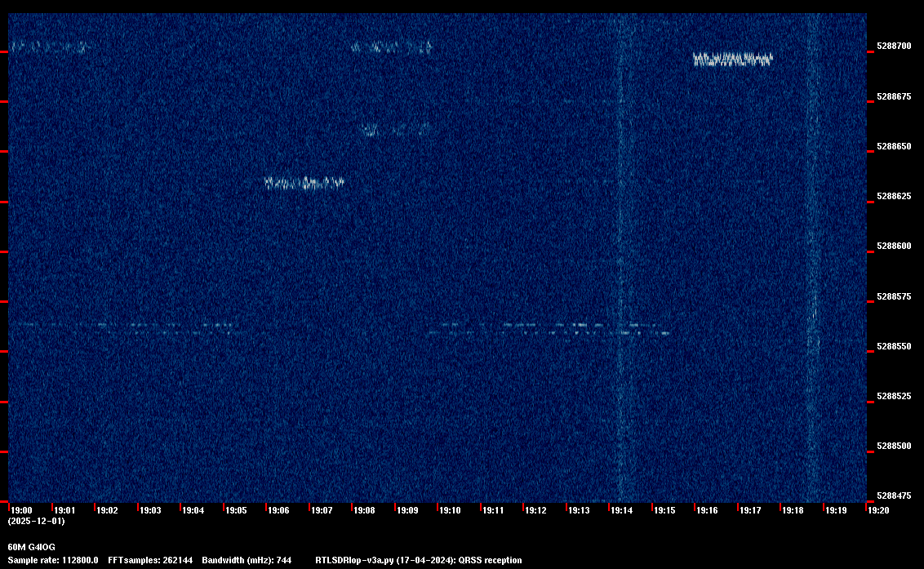
Task: Click the 19:03 time axis label
Action: [x=150, y=510]
